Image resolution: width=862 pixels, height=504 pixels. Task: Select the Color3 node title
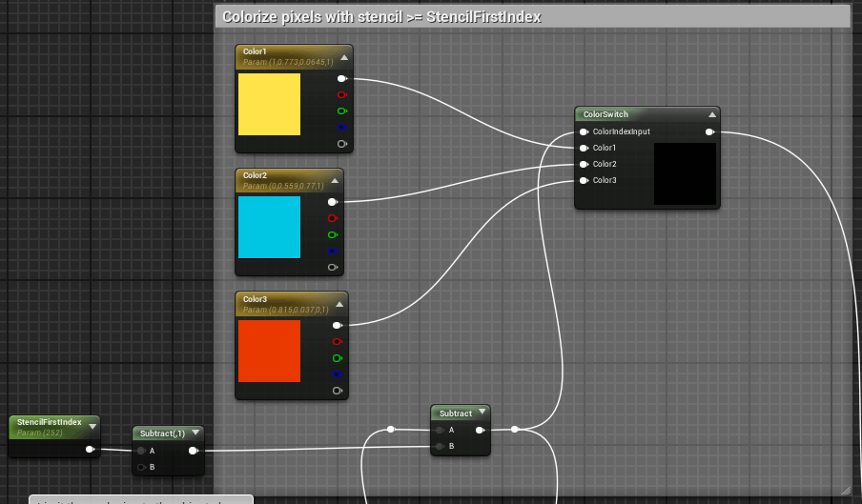tap(256, 299)
